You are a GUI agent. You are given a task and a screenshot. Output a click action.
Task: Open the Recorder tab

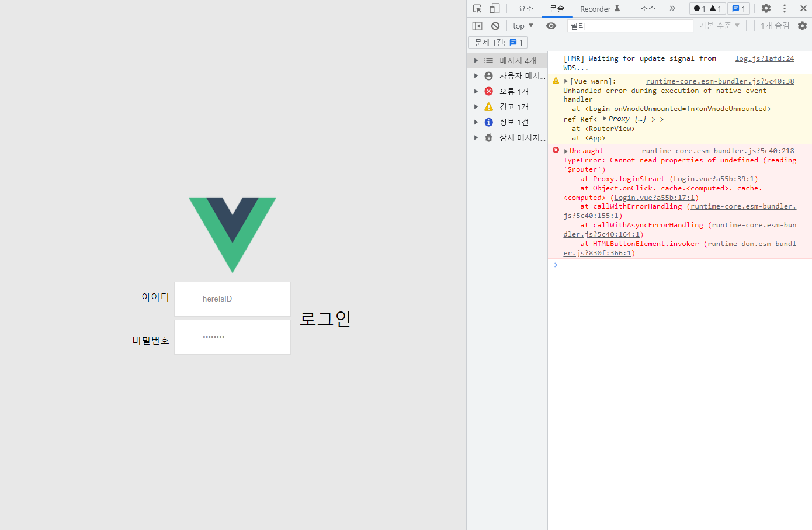(600, 8)
